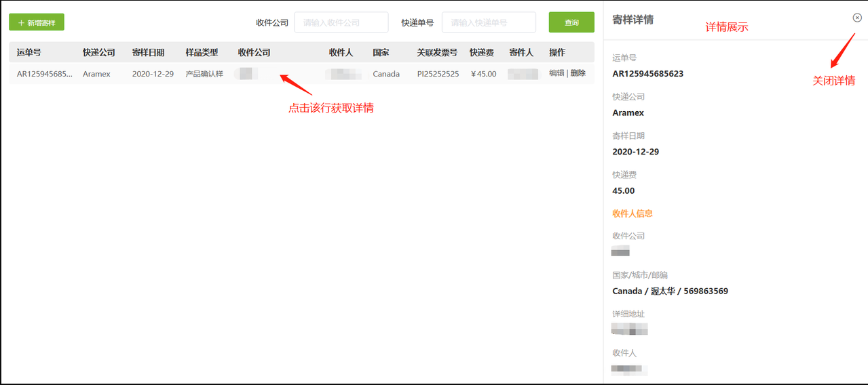Click the 样品类型 column header
The image size is (868, 385).
202,53
